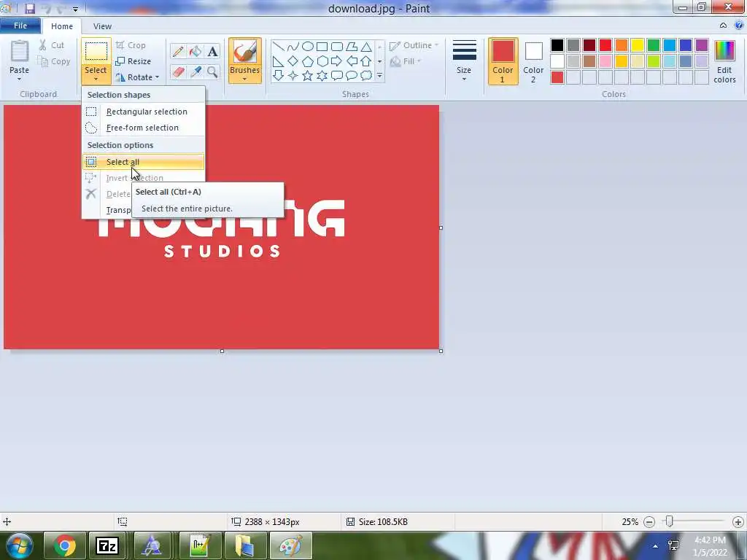Choose the Pentagon shape
The width and height of the screenshot is (747, 560).
(308, 61)
